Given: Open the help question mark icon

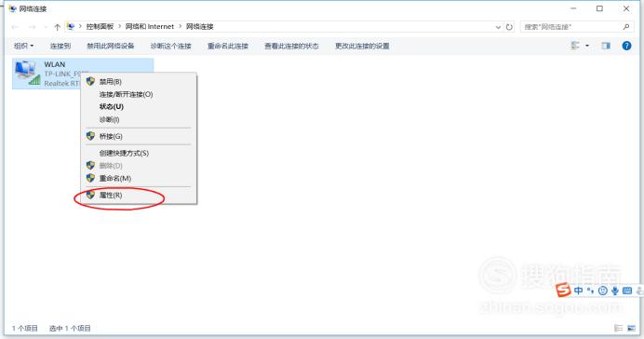Looking at the screenshot, I should click(626, 46).
